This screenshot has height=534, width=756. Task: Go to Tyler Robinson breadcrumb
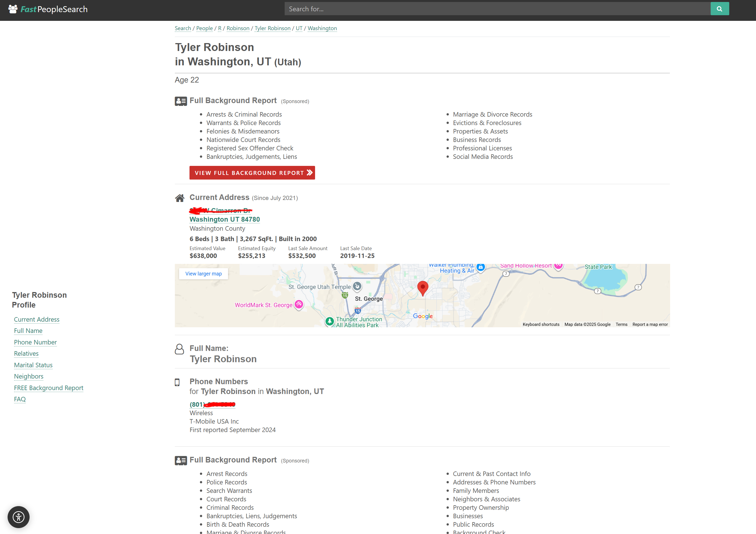[x=272, y=28]
